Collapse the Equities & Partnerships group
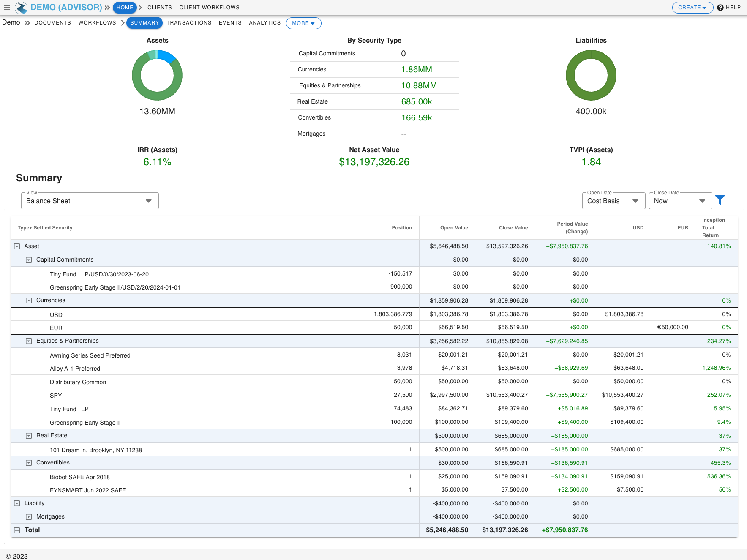This screenshot has width=747, height=560. point(29,341)
